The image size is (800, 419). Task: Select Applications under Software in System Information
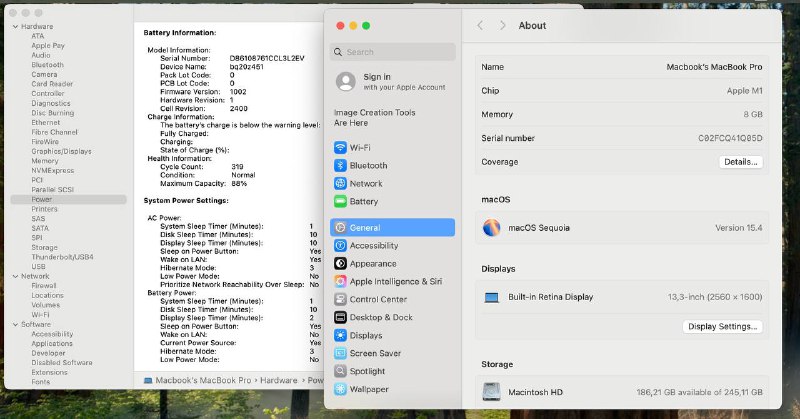click(x=52, y=343)
